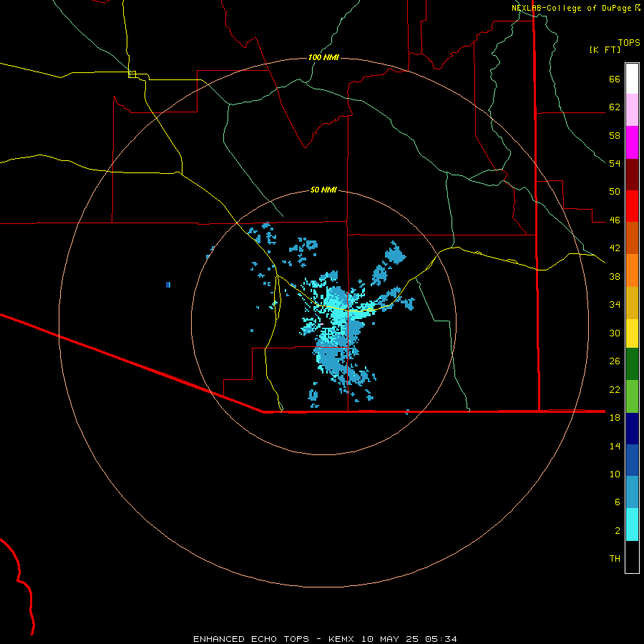644x644 pixels.
Task: Click the TOPS legend title
Action: (629, 42)
